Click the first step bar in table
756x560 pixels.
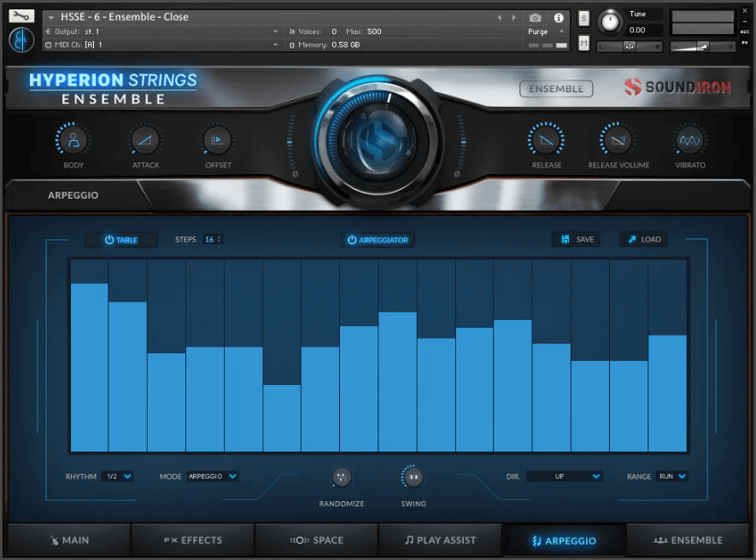pyautogui.click(x=89, y=367)
